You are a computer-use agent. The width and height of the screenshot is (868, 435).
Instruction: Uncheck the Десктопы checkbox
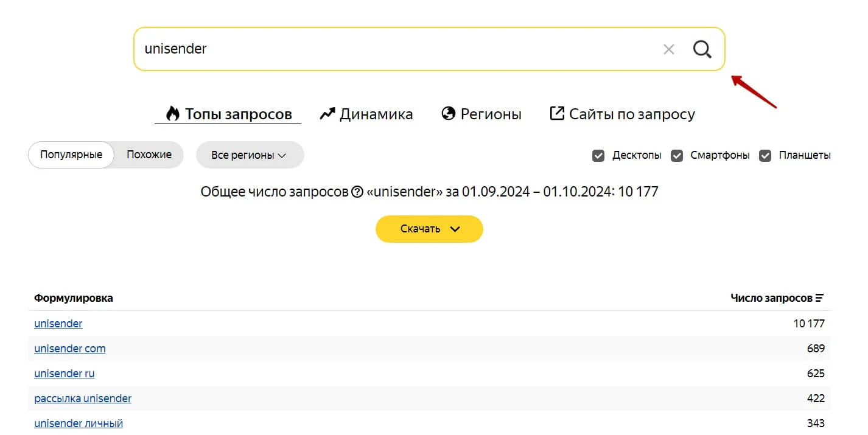(x=598, y=156)
